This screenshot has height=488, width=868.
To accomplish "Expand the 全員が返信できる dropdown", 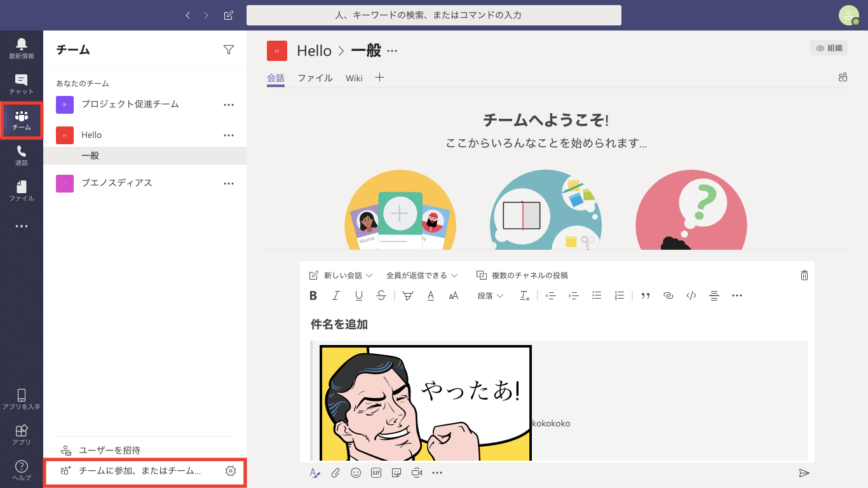I will pos(421,275).
